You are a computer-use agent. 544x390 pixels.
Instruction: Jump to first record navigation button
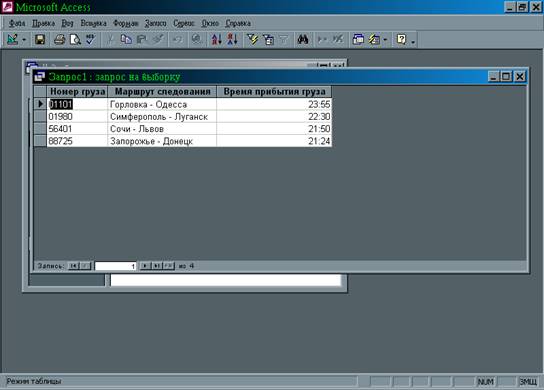[73, 266]
